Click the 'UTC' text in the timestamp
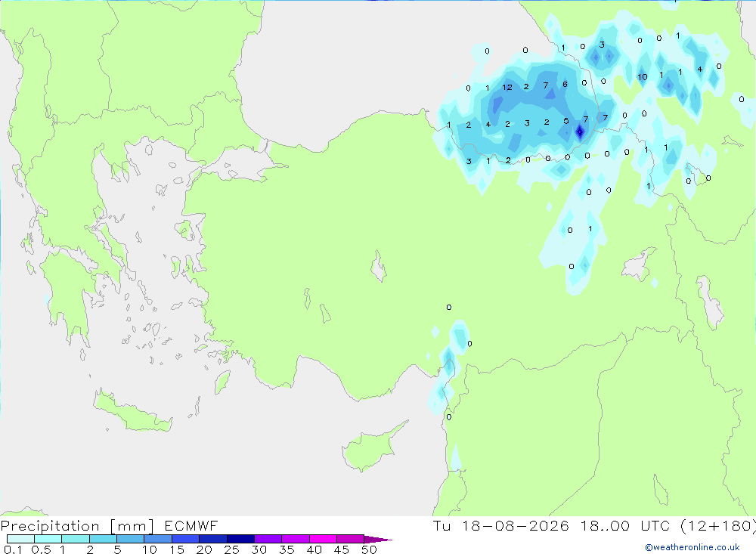Screen dimensions: 756x554 click(655, 525)
